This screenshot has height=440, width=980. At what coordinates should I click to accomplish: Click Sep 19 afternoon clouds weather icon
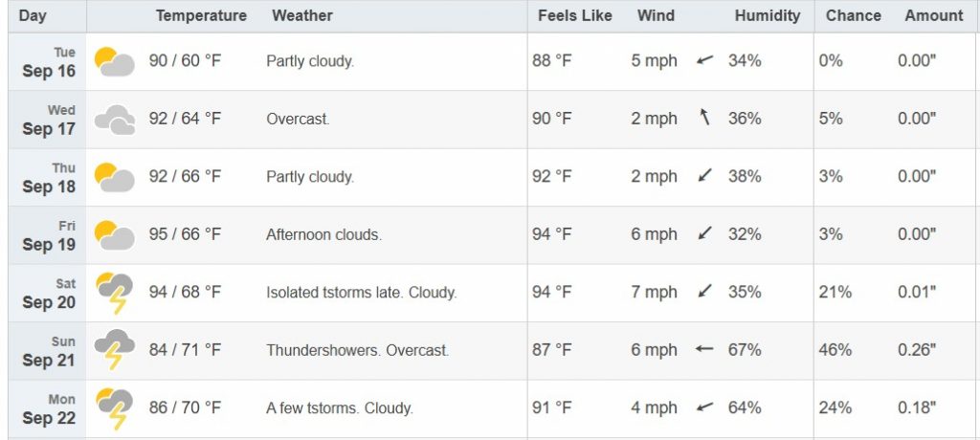[115, 235]
